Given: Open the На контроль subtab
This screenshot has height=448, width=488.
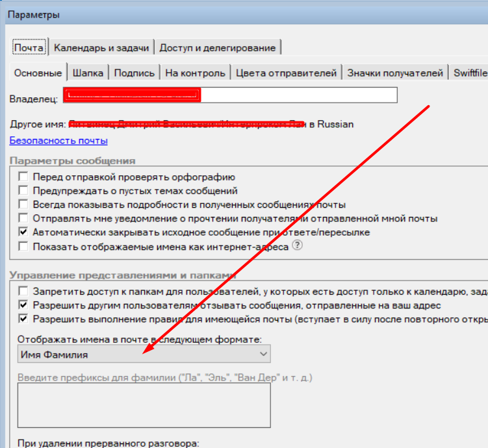Looking at the screenshot, I should pos(195,73).
